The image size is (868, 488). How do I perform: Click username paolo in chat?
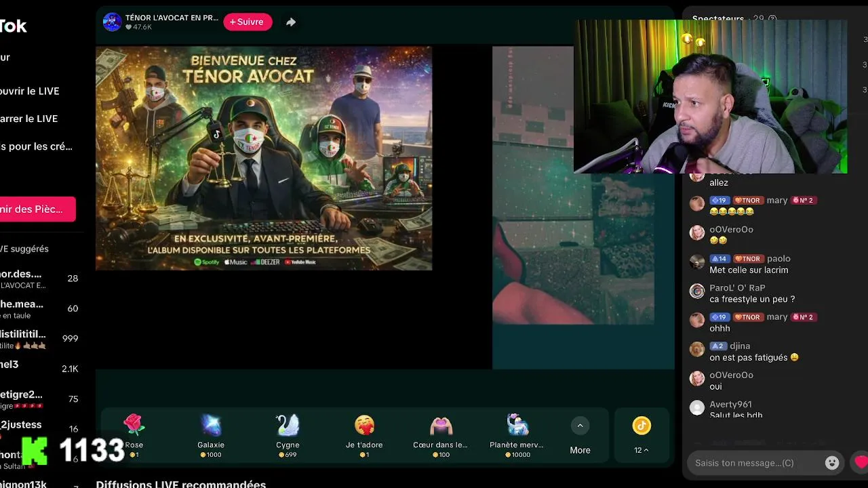[778, 258]
